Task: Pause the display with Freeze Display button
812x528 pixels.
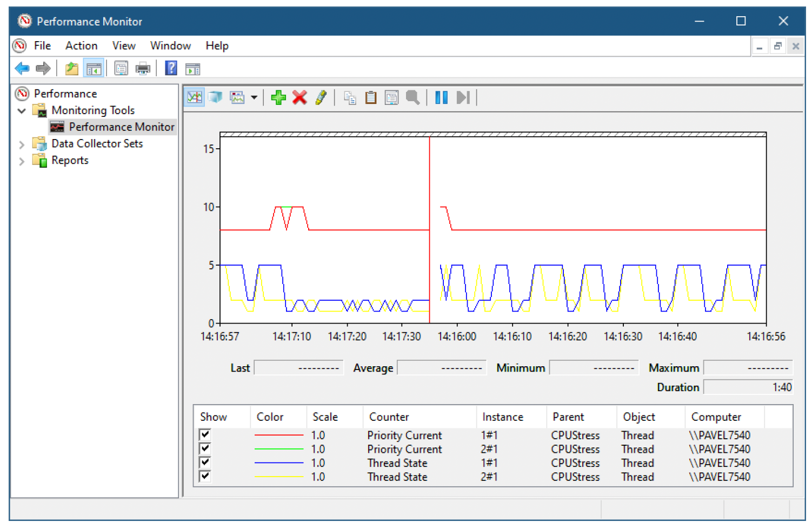Action: click(442, 97)
